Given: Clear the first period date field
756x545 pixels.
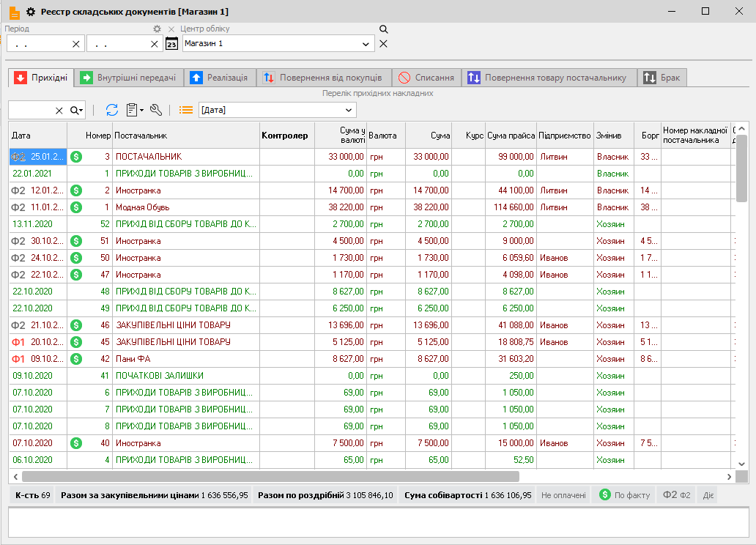Looking at the screenshot, I should (76, 44).
